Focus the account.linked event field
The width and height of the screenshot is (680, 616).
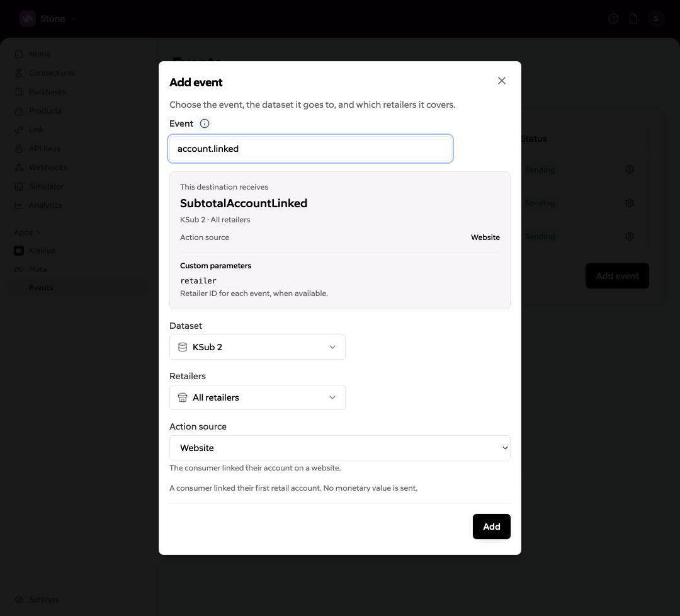[x=310, y=149]
